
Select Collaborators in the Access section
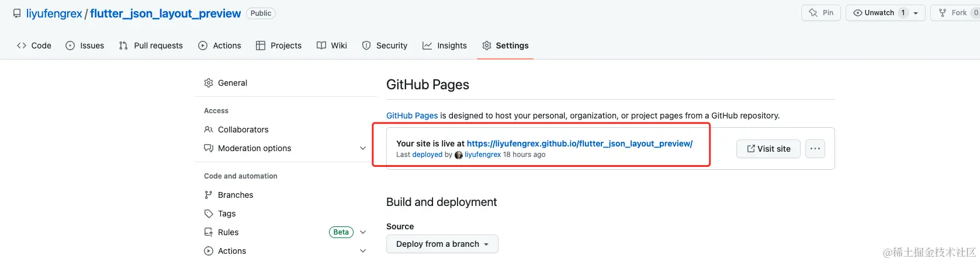pos(243,130)
